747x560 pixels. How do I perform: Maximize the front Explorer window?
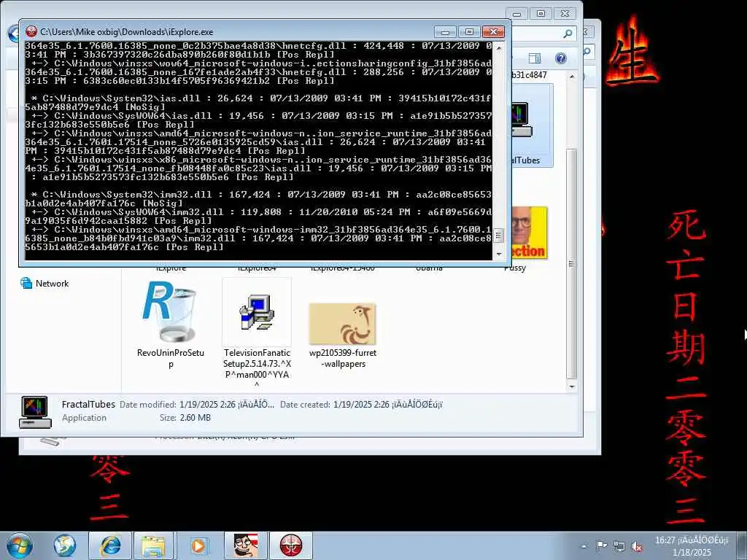541,14
